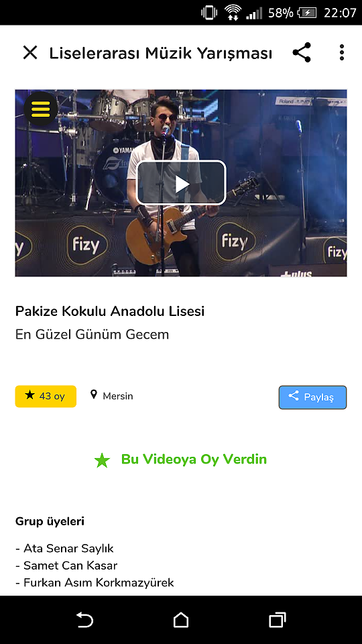Image resolution: width=362 pixels, height=644 pixels.
Task: Open the three-dot overflow menu
Action: tap(341, 52)
